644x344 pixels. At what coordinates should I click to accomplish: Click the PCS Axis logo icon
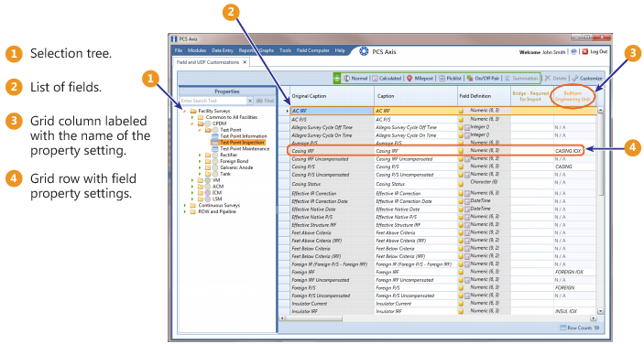click(364, 51)
